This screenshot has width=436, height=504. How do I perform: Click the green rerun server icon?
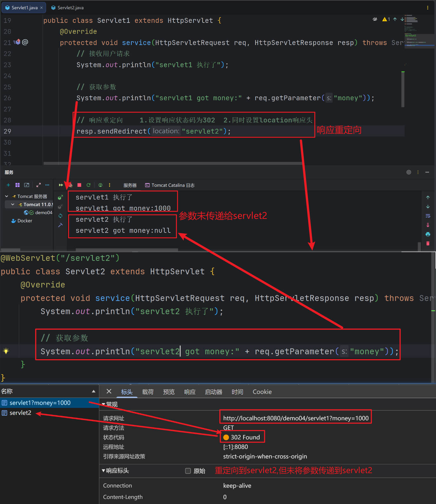pos(88,185)
